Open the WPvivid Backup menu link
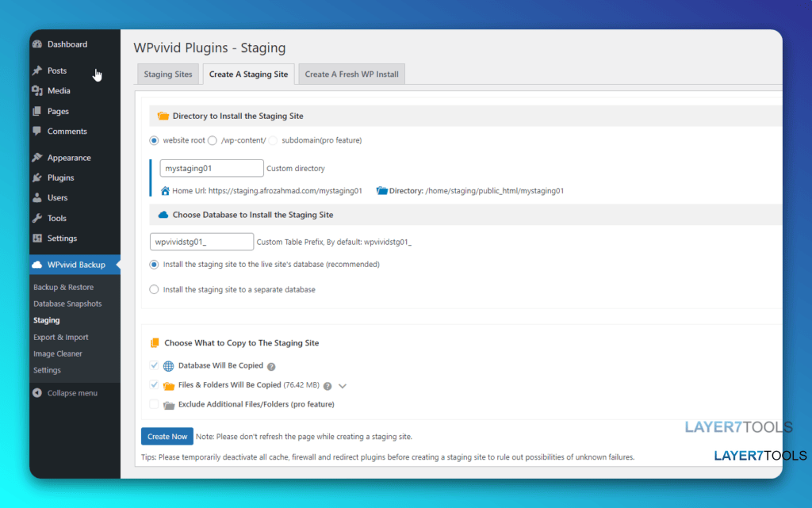The width and height of the screenshot is (812, 508). tap(75, 265)
